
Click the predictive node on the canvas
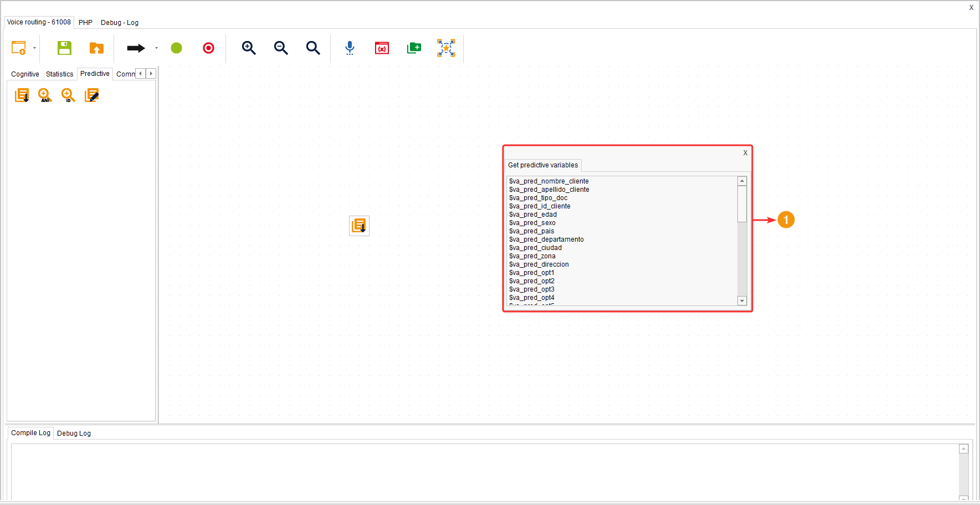pos(359,226)
